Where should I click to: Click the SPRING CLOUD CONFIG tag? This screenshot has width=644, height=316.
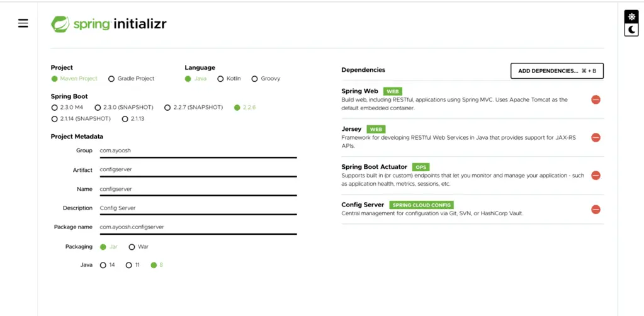pos(421,205)
